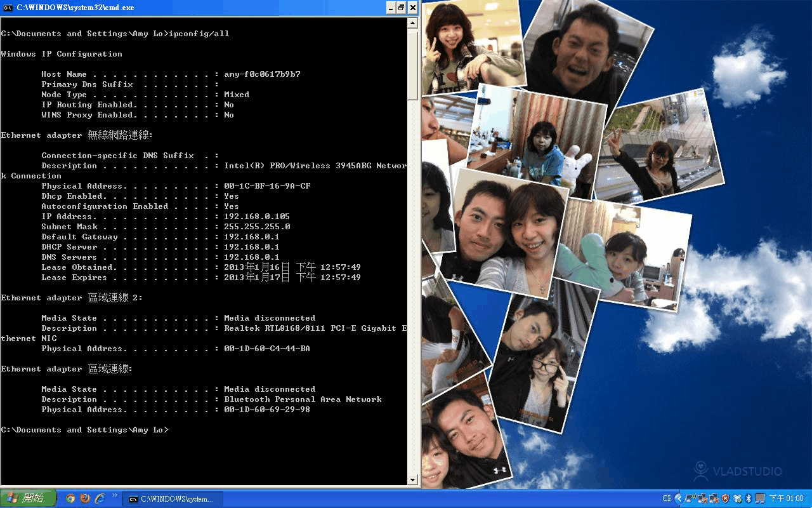812x508 pixels.
Task: Launch Mozilla Firefox from the quick launch bar
Action: coord(85,498)
